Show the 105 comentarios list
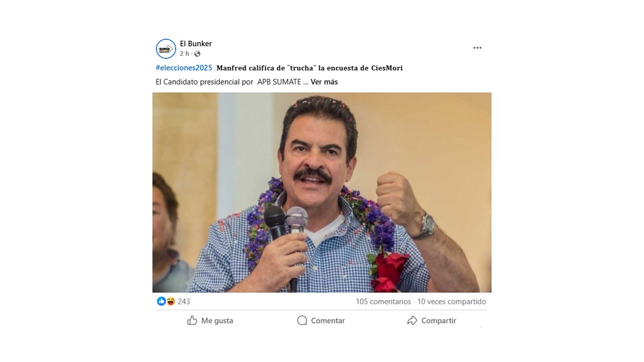644x362 pixels. pyautogui.click(x=383, y=302)
